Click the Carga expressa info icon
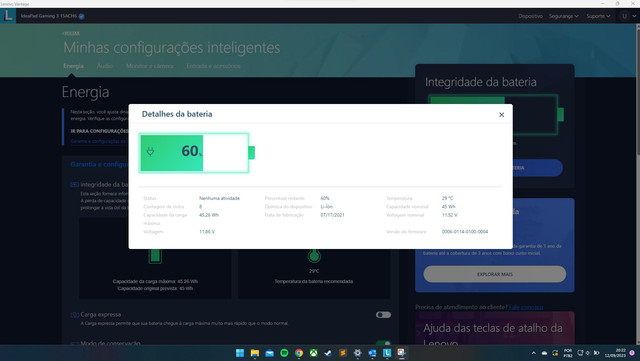The width and height of the screenshot is (640, 361). click(x=74, y=315)
